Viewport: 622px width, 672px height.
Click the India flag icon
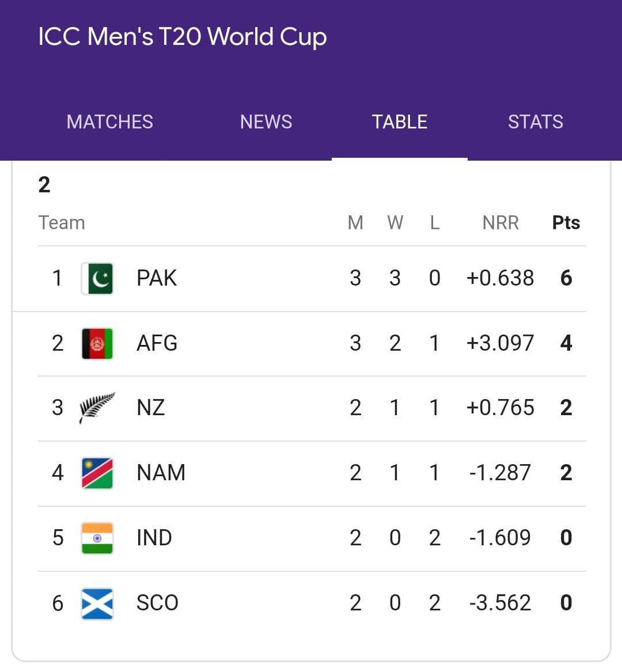click(x=97, y=538)
